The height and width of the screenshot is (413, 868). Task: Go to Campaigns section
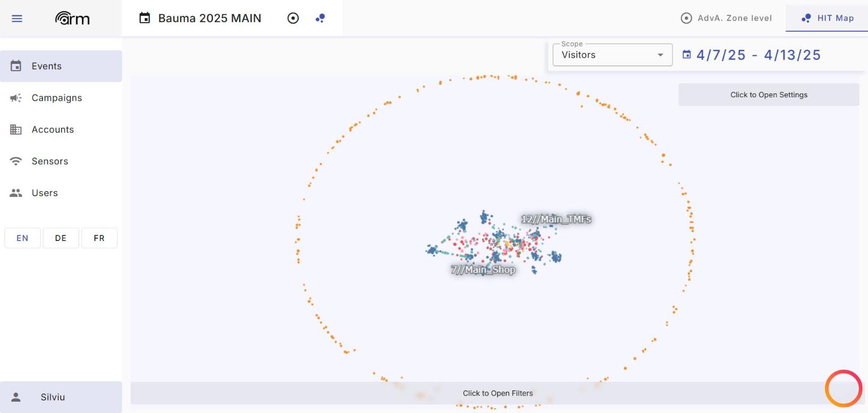pos(61,98)
